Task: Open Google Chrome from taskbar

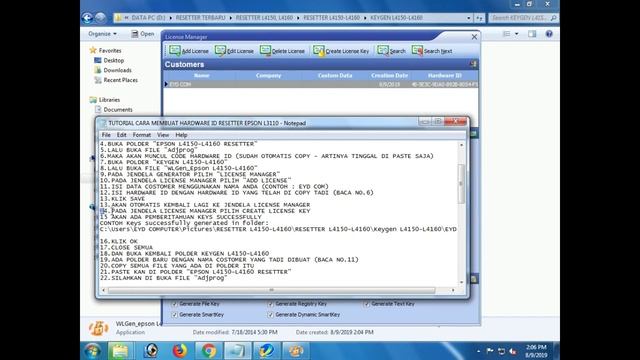Action: (209, 351)
